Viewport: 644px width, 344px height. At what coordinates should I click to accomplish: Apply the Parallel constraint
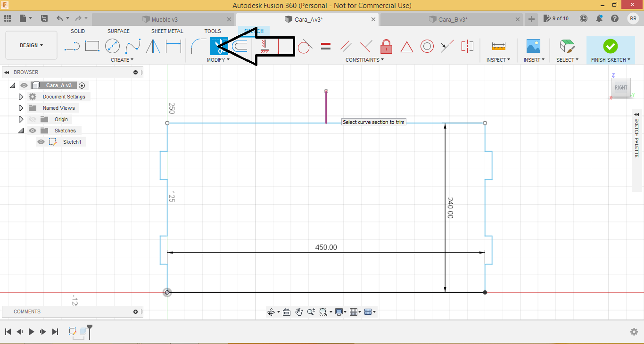(x=346, y=46)
